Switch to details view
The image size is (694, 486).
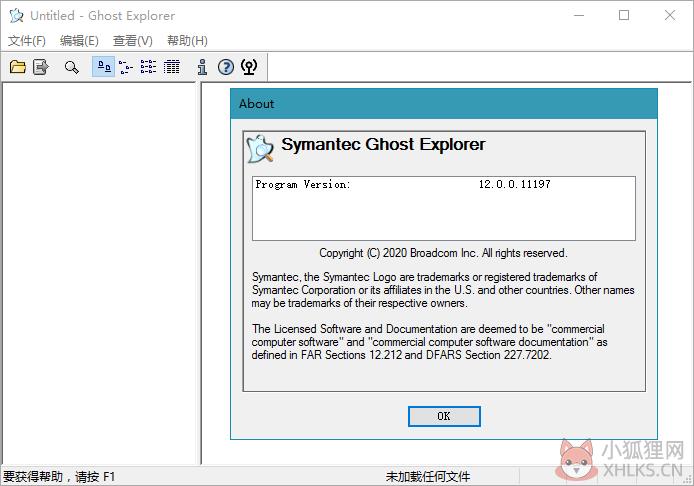coord(172,67)
